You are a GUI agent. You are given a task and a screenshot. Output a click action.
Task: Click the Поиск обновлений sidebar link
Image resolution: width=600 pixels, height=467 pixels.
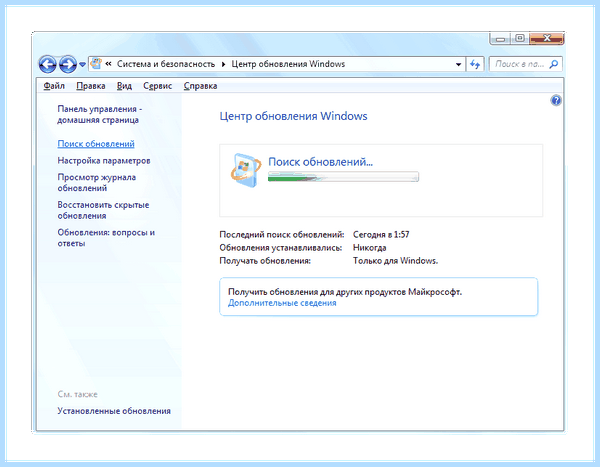pyautogui.click(x=96, y=144)
